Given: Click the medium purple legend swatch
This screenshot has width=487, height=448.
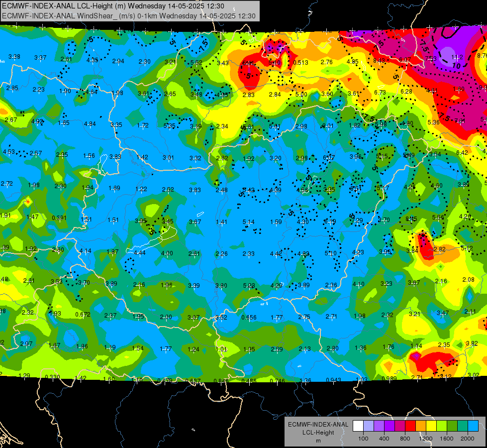Looking at the screenshot, I should coord(379,426).
